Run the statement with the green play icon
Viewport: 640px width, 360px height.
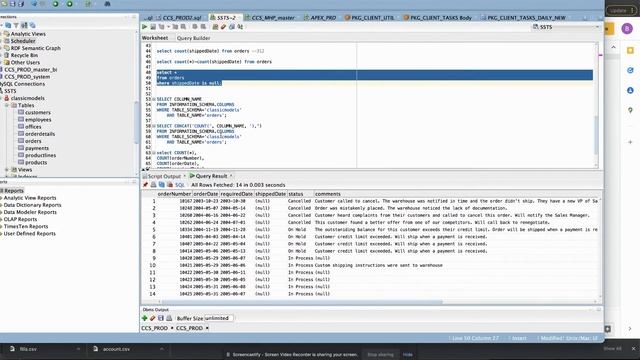[x=144, y=27]
